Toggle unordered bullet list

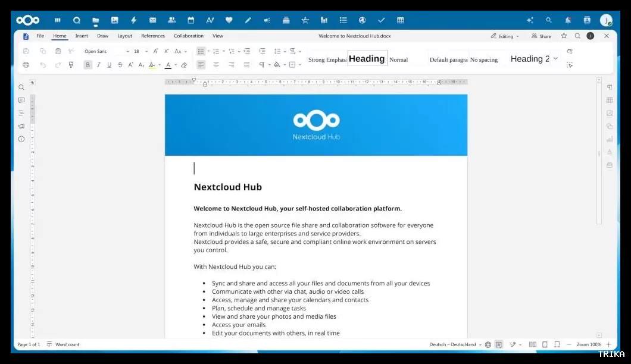(x=201, y=51)
